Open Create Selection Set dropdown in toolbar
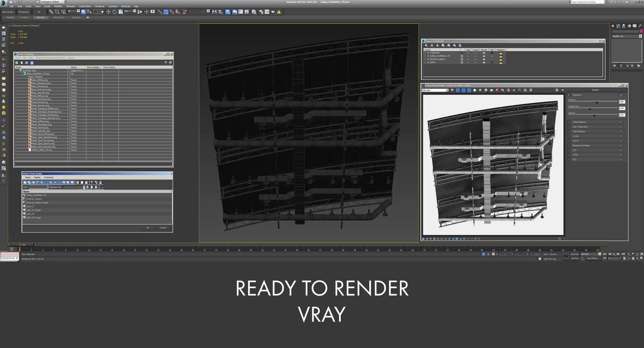This screenshot has height=348, width=644. (x=199, y=11)
